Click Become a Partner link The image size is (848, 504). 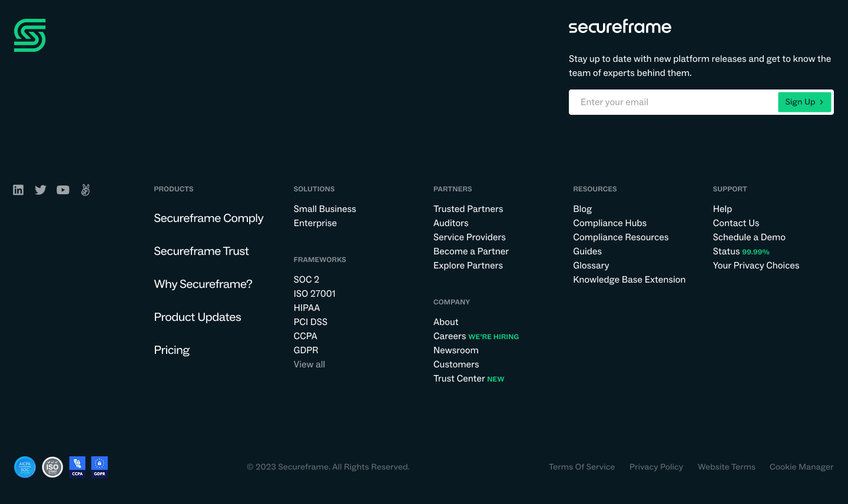[471, 251]
